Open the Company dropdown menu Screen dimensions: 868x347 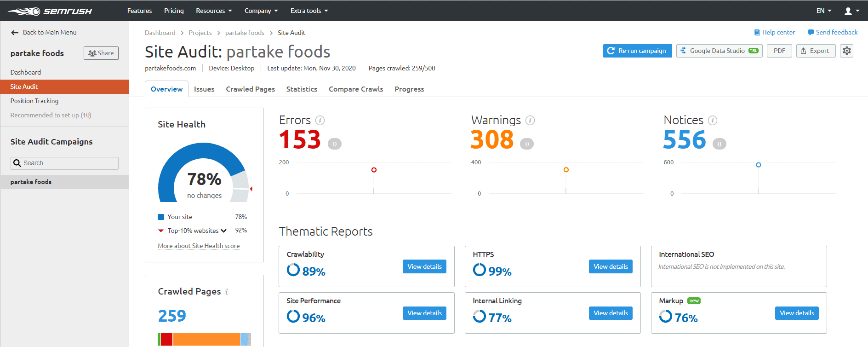click(x=261, y=11)
